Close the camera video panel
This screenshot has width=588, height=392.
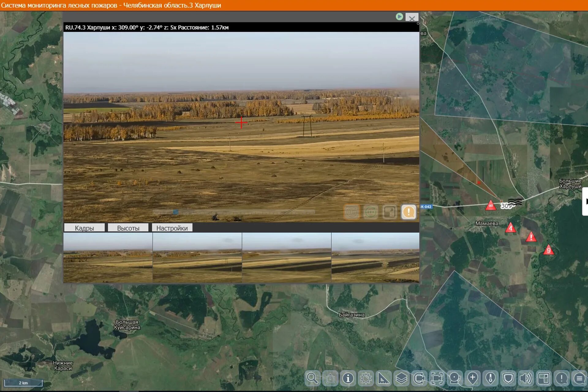coord(412,18)
